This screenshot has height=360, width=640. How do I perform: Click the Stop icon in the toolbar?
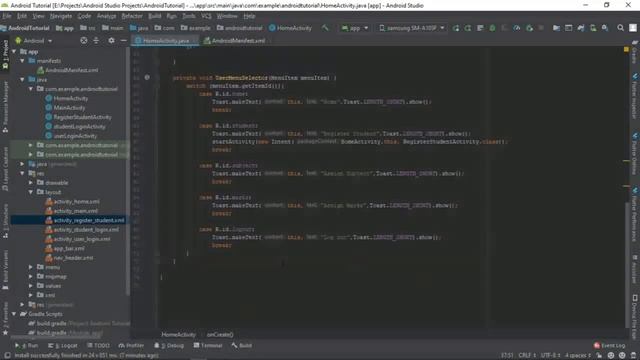pyautogui.click(x=541, y=28)
